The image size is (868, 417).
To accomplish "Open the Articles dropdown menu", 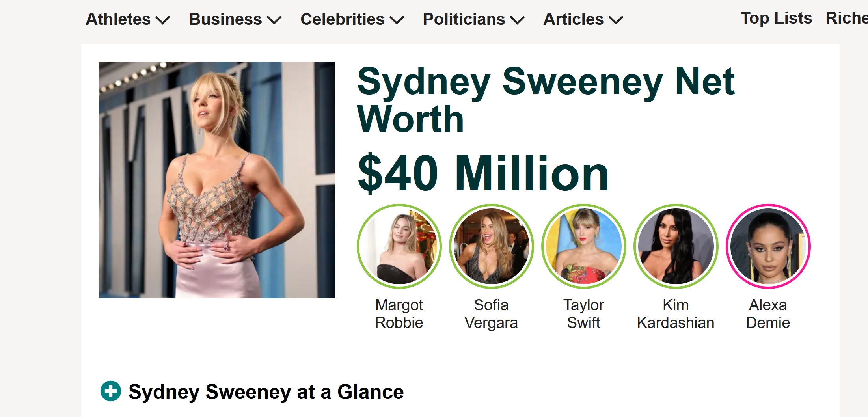I will click(x=583, y=19).
